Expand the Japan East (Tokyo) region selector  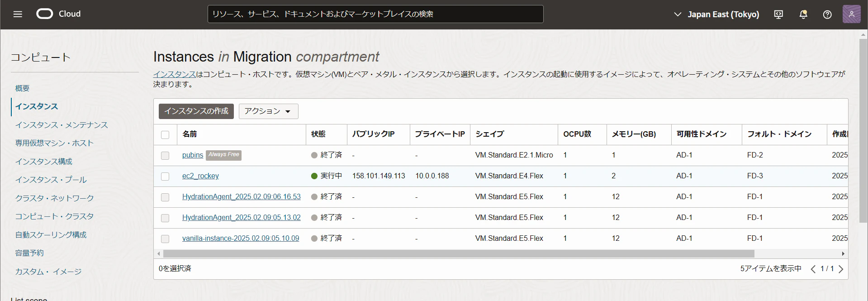point(716,14)
